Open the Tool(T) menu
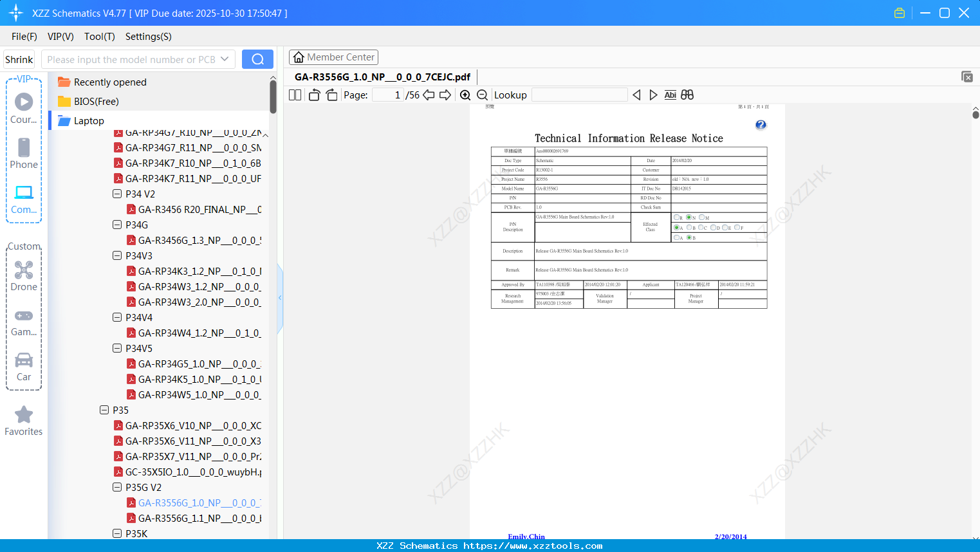The image size is (980, 552). (100, 37)
